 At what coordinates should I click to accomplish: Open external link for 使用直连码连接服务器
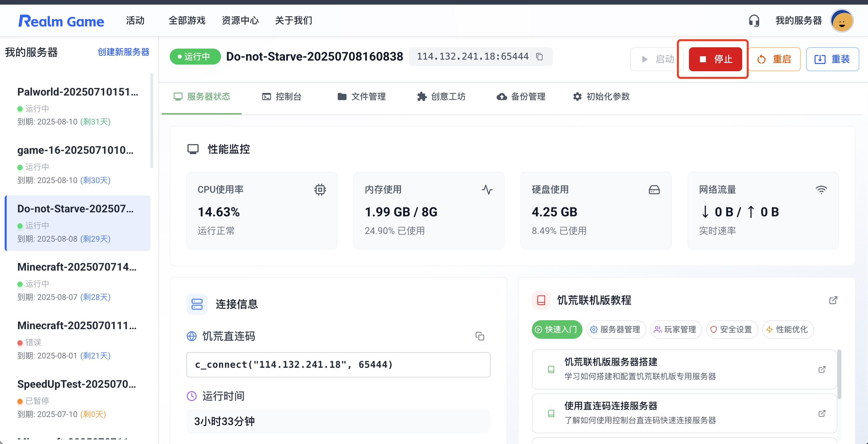pyautogui.click(x=822, y=413)
